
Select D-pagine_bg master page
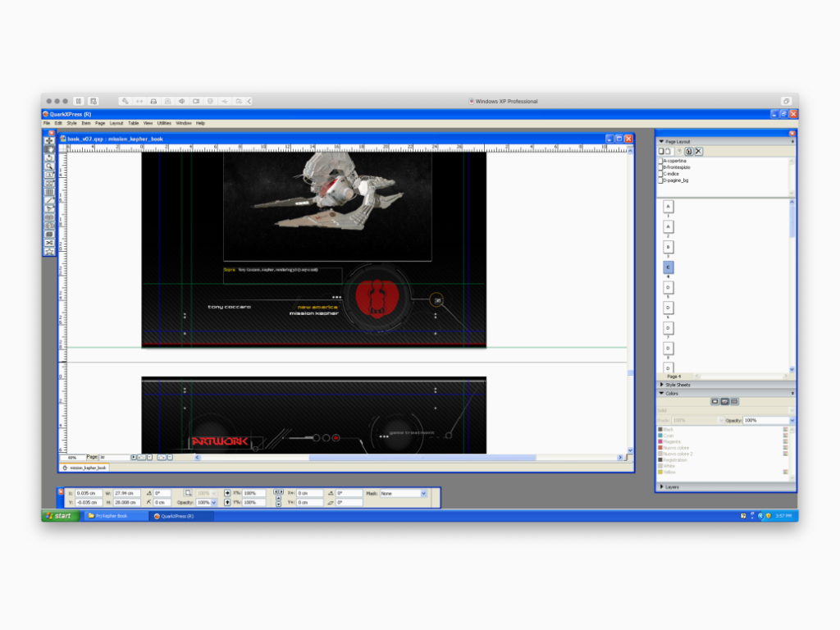point(675,180)
